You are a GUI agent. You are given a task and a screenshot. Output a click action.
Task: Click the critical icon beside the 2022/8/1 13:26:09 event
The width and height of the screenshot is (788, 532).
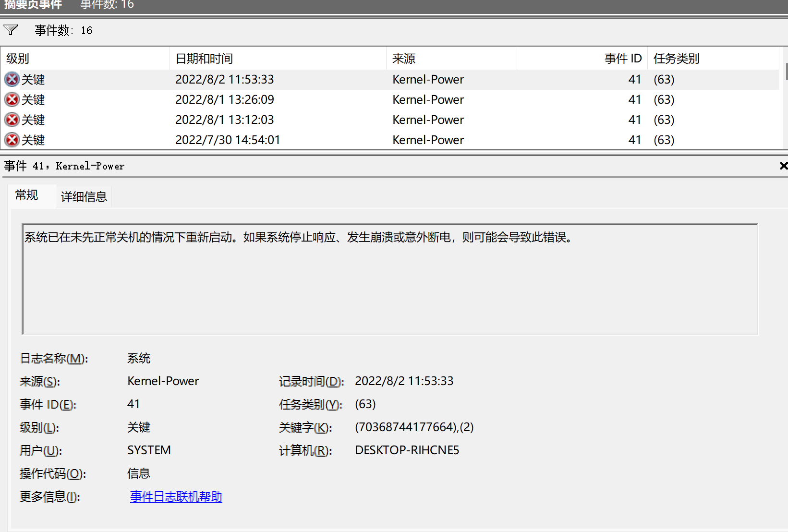point(11,99)
